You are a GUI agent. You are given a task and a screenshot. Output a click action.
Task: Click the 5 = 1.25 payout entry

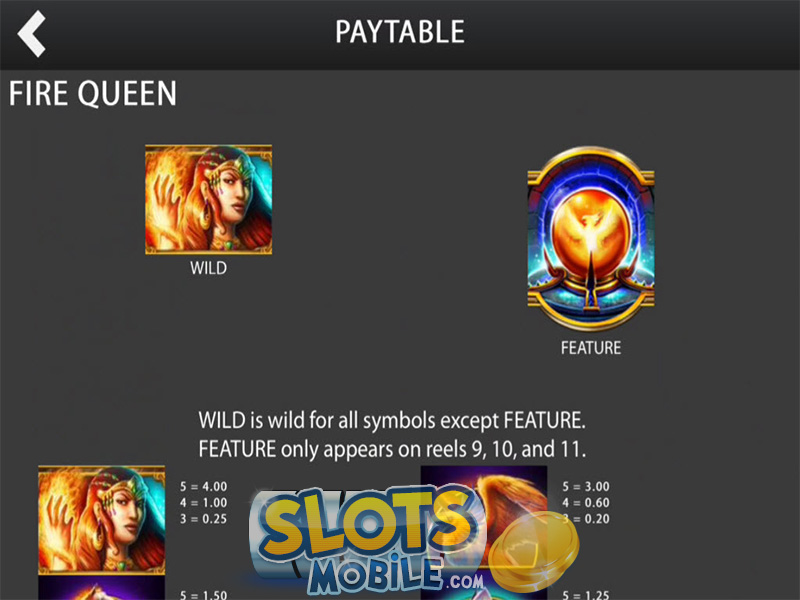tap(586, 594)
